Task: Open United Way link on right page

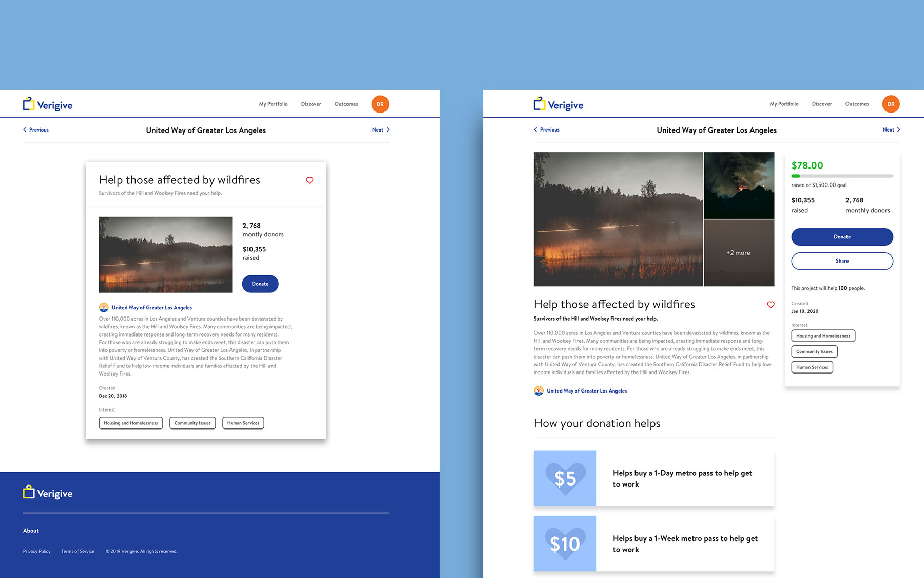Action: (x=587, y=391)
